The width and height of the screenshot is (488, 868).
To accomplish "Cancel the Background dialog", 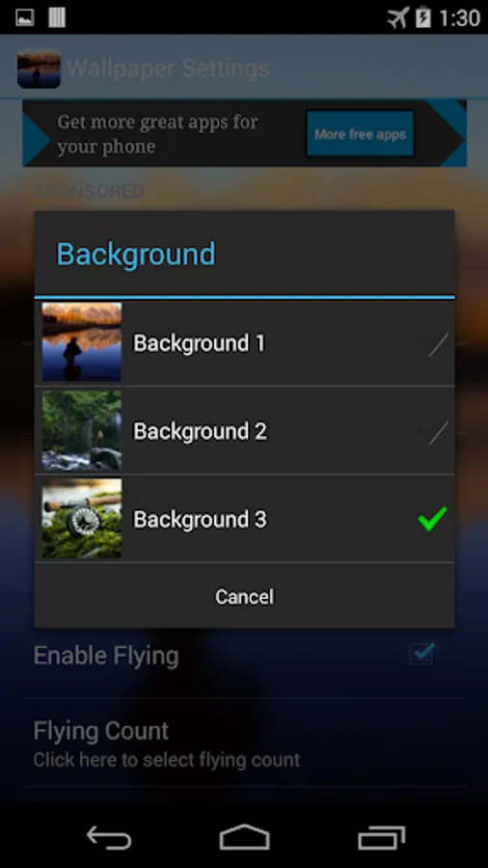I will [x=244, y=596].
